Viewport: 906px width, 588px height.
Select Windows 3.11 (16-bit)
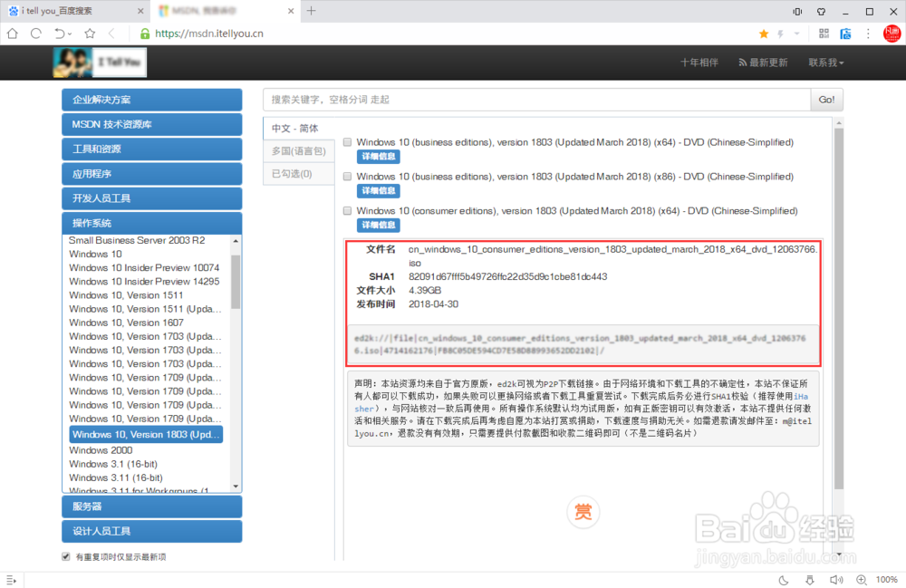116,478
